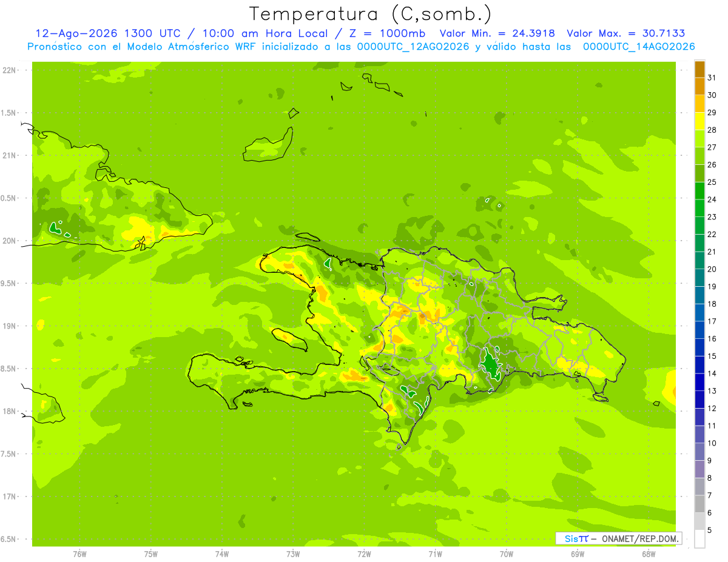Click the gray legend band between 6 and 7
This screenshot has width=728, height=562.
click(x=699, y=504)
